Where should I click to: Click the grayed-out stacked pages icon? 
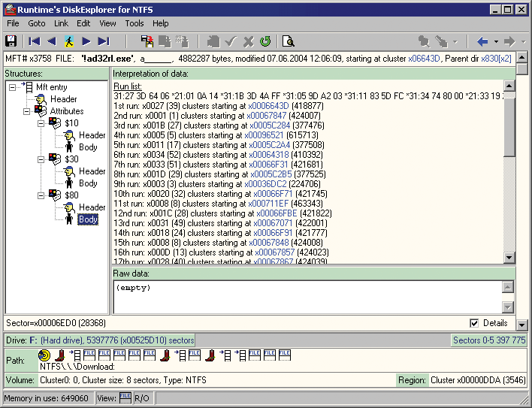[x=213, y=41]
